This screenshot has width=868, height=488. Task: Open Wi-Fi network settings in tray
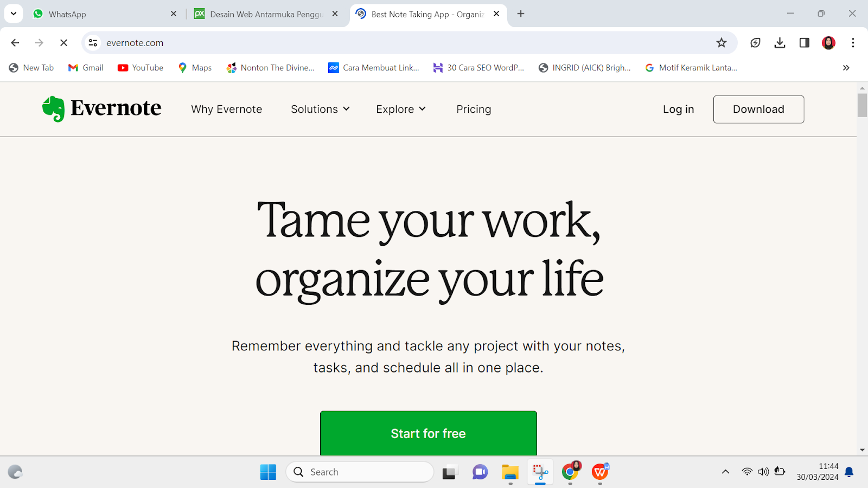(747, 472)
